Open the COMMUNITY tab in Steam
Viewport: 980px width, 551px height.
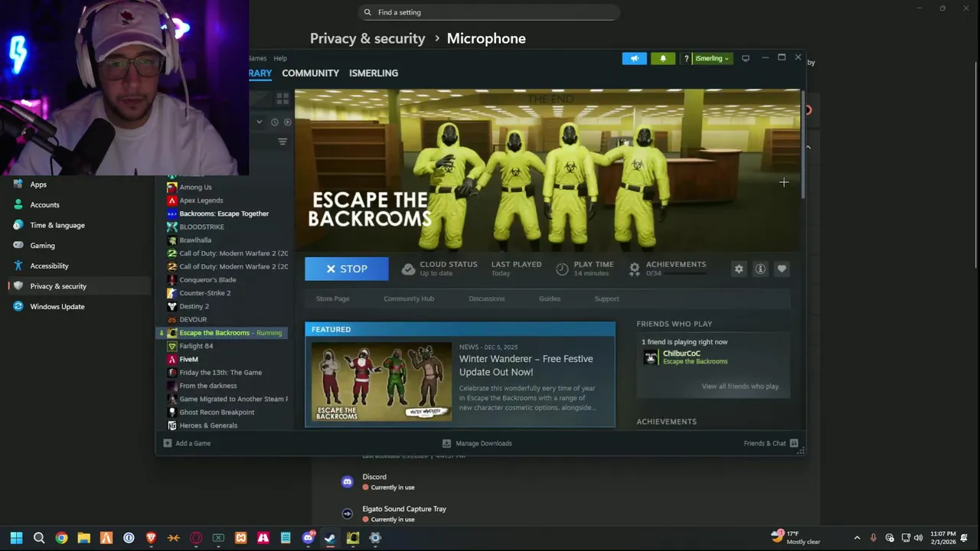tap(310, 73)
